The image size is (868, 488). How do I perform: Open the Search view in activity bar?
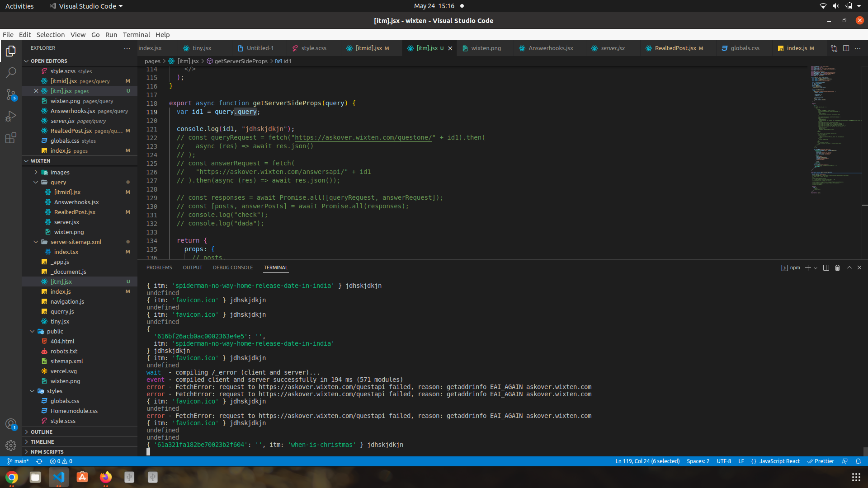tap(11, 73)
